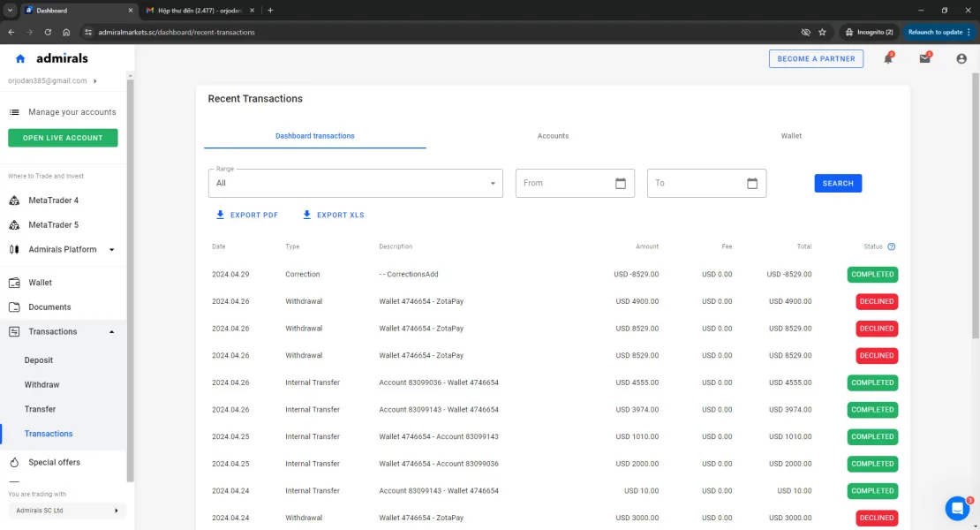Click the Transactions sidebar icon

pos(14,332)
